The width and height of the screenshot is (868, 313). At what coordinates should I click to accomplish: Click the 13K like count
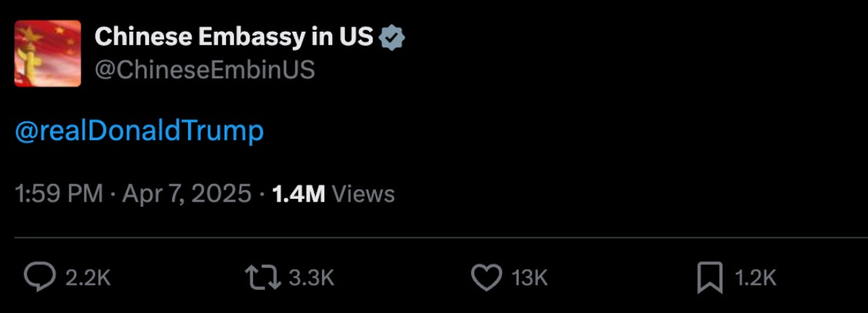[x=530, y=279]
